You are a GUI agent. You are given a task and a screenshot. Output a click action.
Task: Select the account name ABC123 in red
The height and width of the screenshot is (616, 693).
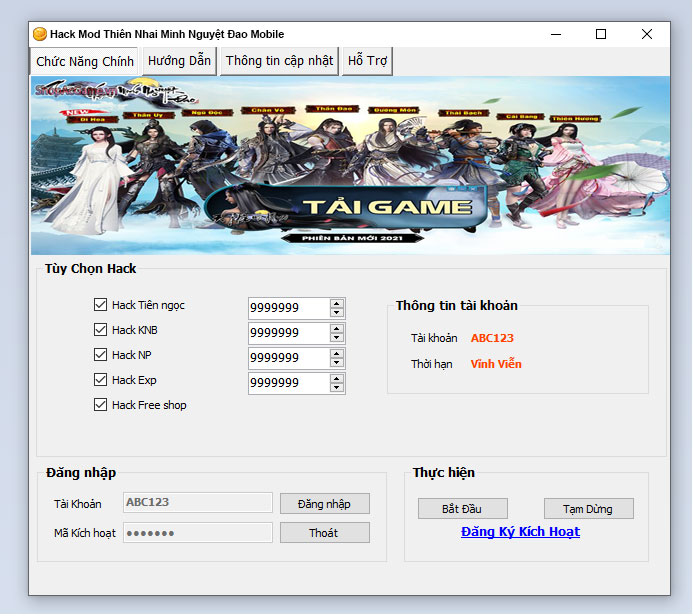[492, 338]
